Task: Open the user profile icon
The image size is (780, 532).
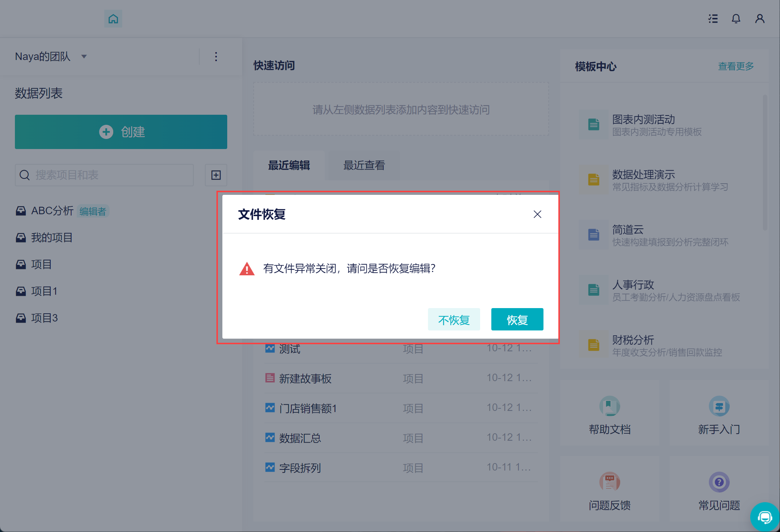Action: 760,19
